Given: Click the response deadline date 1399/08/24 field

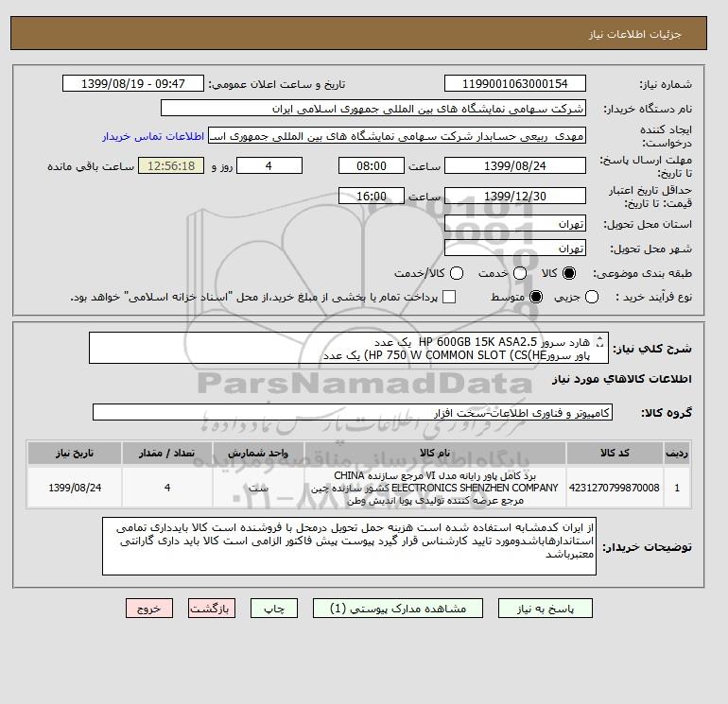Looking at the screenshot, I should tap(515, 165).
